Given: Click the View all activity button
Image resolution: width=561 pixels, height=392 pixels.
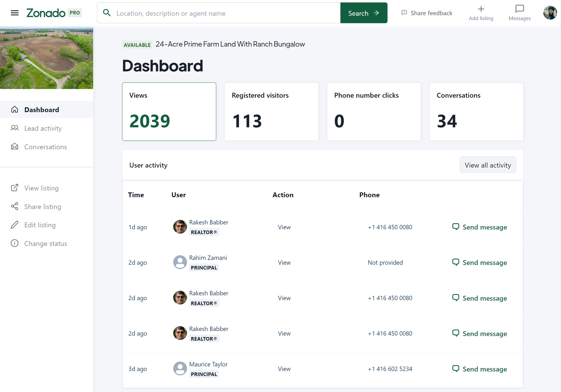Looking at the screenshot, I should tap(488, 165).
